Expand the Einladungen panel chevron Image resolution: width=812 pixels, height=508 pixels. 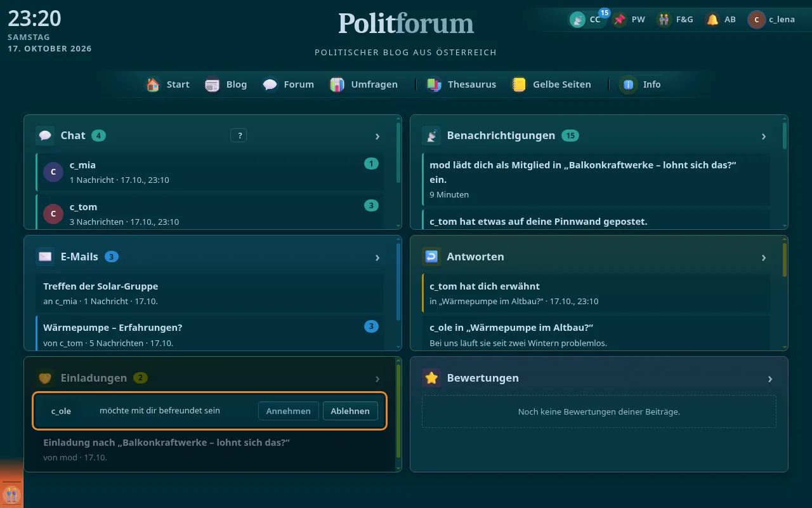pyautogui.click(x=377, y=378)
